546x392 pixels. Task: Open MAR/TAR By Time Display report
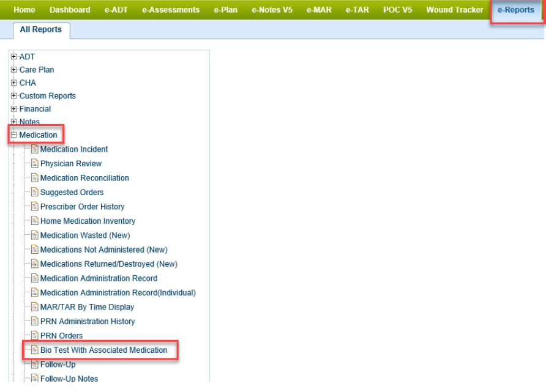88,307
